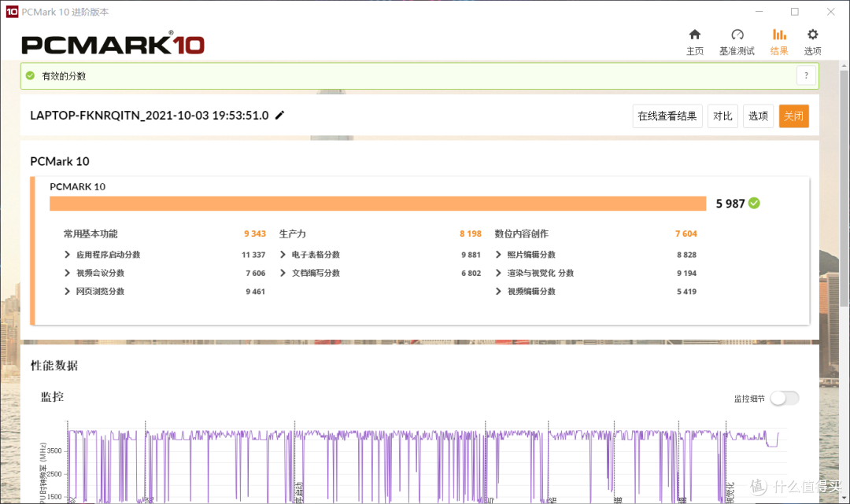Click the pencil icon to rename result
850x504 pixels.
click(279, 115)
